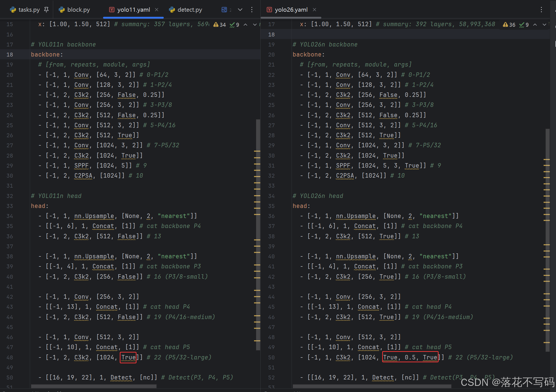
Task: Go to next highlighted problem in right editor
Action: coord(544,24)
